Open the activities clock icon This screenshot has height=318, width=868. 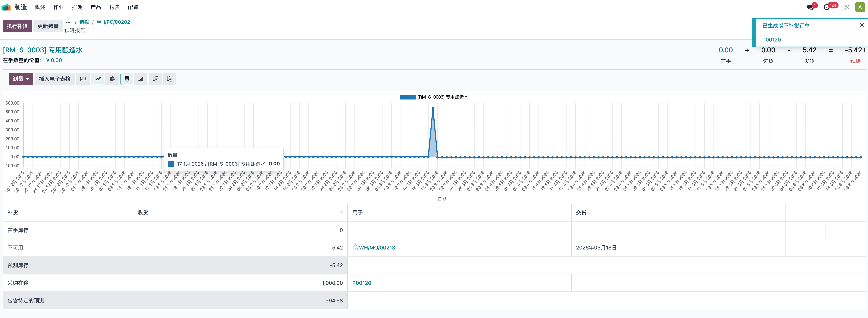(827, 7)
